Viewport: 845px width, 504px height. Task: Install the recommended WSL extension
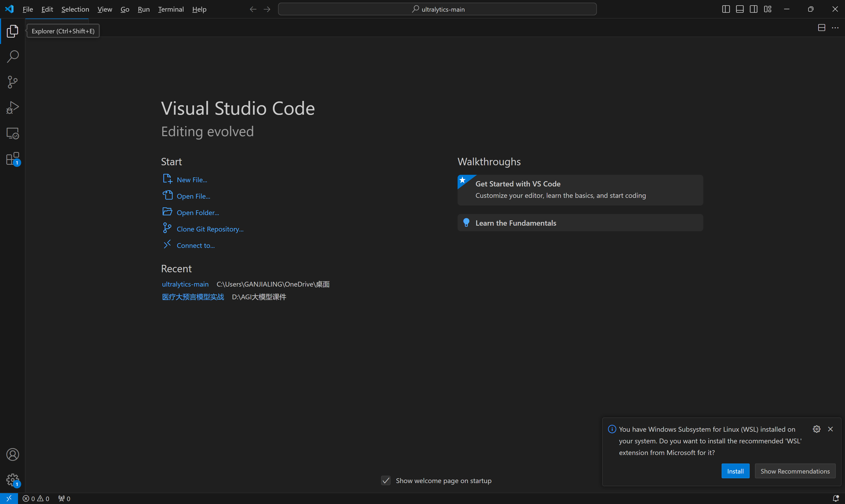[x=735, y=471]
